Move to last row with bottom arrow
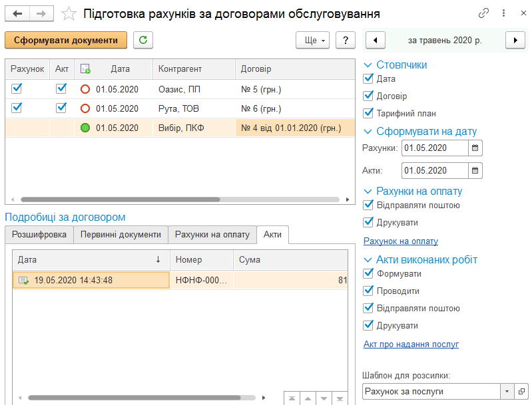532x405 pixels. (x=340, y=398)
